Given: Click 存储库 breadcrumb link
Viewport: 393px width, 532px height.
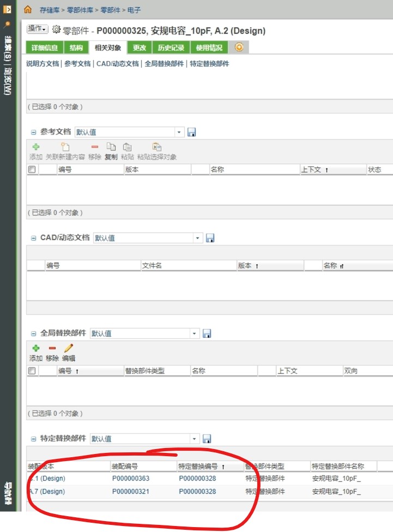Looking at the screenshot, I should point(50,10).
